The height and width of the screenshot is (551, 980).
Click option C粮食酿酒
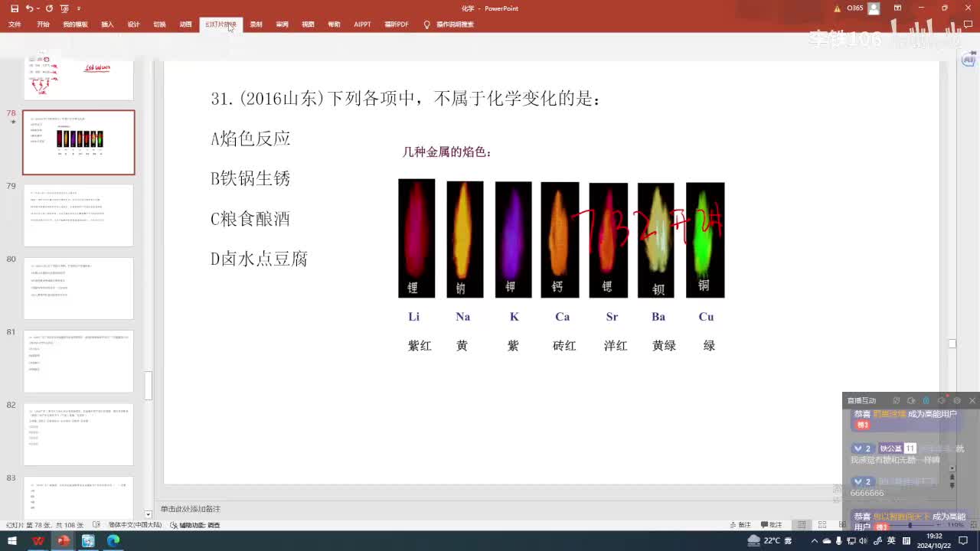pos(250,218)
